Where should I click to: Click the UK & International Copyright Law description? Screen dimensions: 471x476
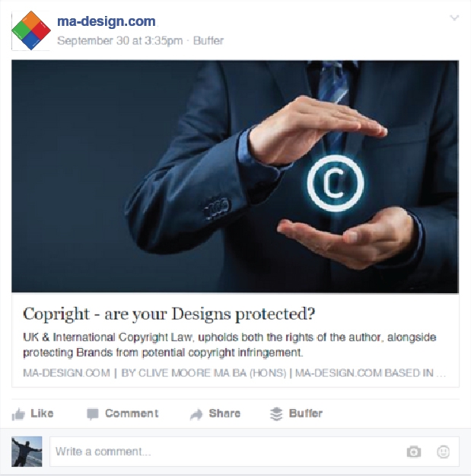[230, 345]
